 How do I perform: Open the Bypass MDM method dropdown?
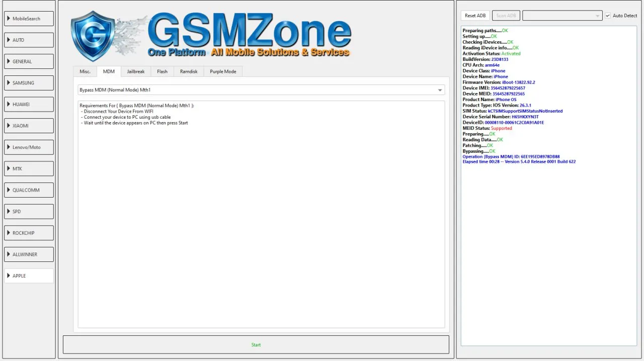pyautogui.click(x=261, y=90)
